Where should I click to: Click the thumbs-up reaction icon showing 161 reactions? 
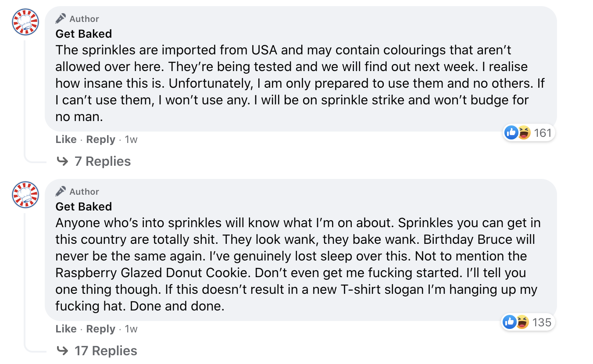(x=511, y=132)
